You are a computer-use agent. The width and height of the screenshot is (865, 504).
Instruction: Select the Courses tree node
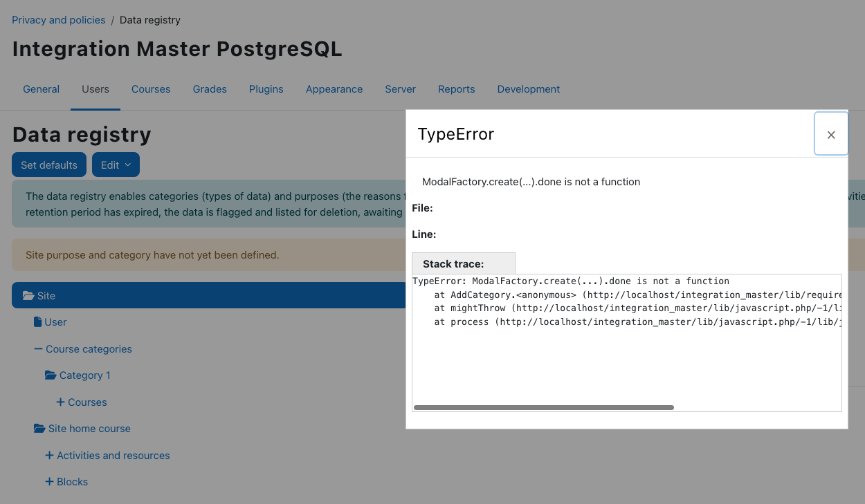(87, 402)
